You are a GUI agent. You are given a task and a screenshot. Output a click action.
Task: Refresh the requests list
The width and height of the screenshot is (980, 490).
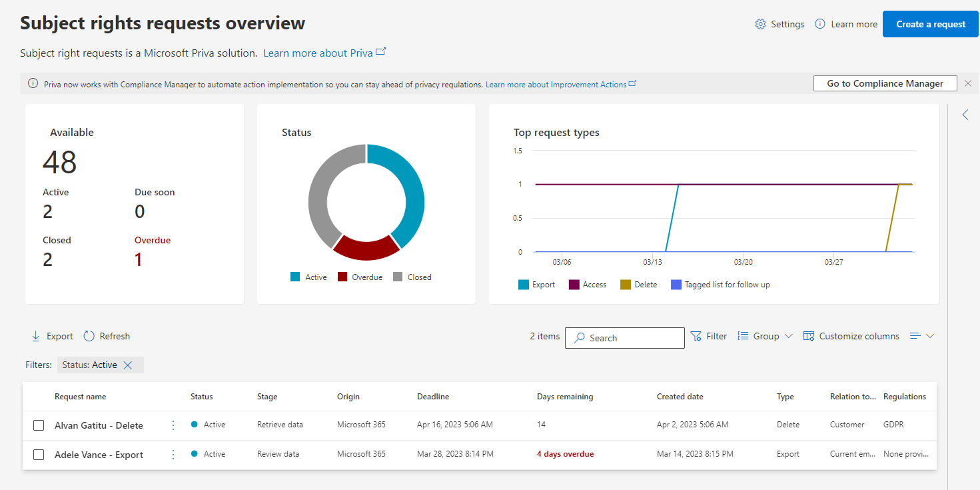coord(89,336)
